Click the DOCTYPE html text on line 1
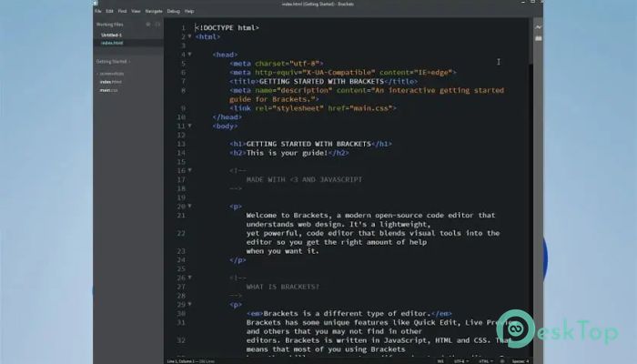This screenshot has width=637, height=364. [x=227, y=27]
